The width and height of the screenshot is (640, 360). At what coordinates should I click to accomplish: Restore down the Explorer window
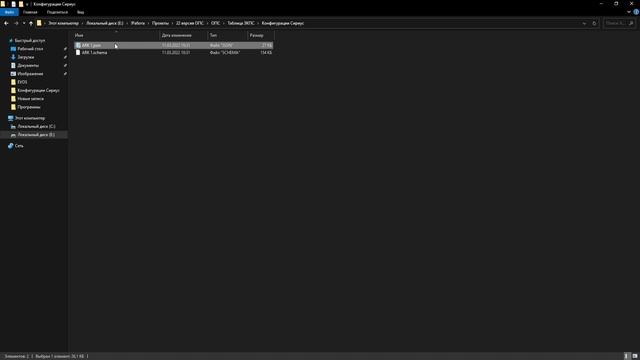pos(616,4)
